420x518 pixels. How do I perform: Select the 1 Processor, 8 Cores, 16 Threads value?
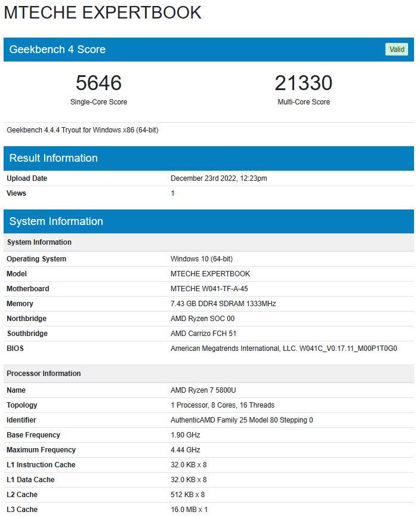[223, 405]
